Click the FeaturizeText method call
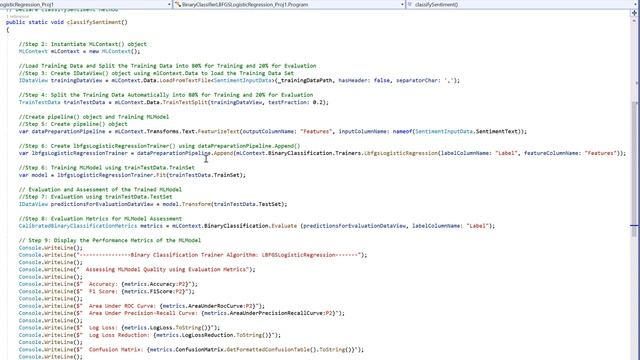This screenshot has width=640, height=360. (218, 131)
